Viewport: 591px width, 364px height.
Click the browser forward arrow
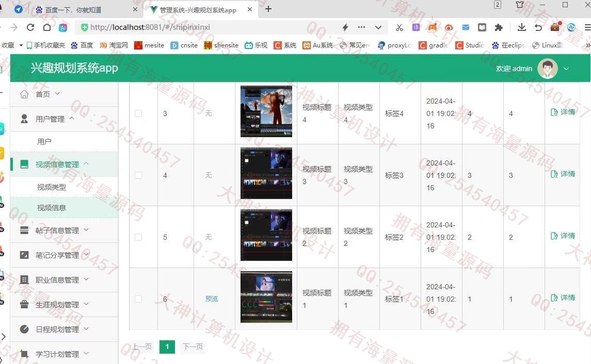click(14, 27)
